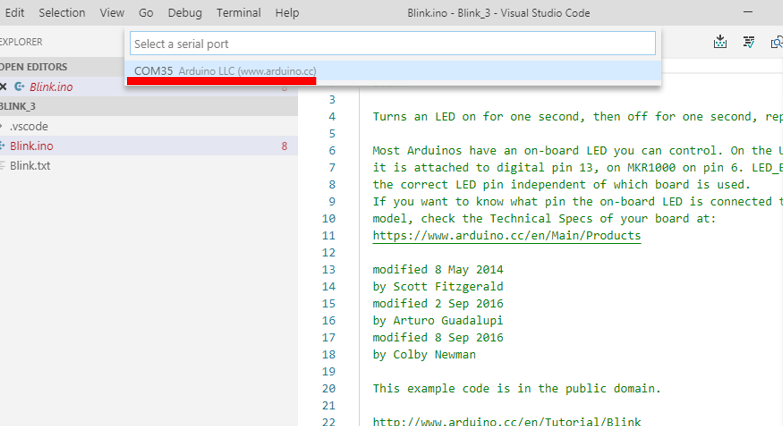Click the C++ file icon beside Blink.ino in Open Editors

pos(19,87)
